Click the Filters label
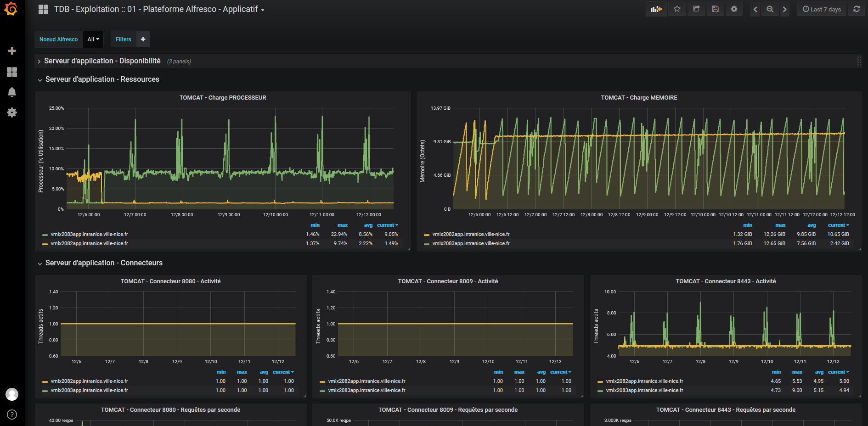 (124, 39)
